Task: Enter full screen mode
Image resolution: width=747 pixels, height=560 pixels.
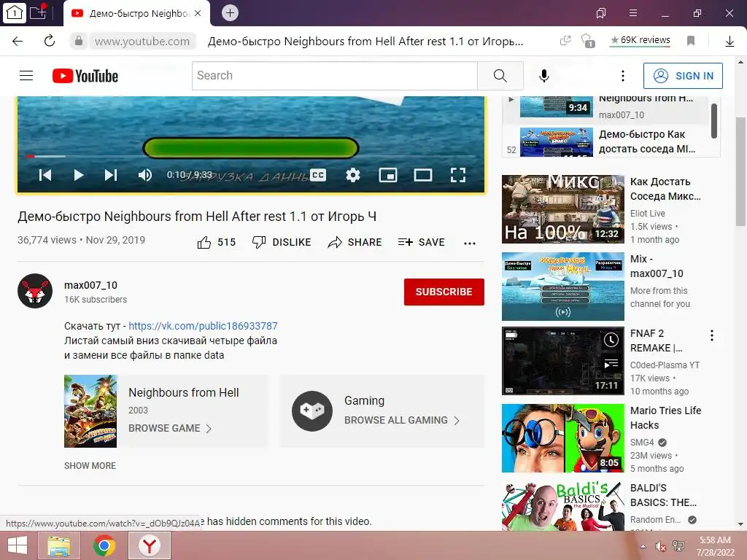Action: (458, 175)
